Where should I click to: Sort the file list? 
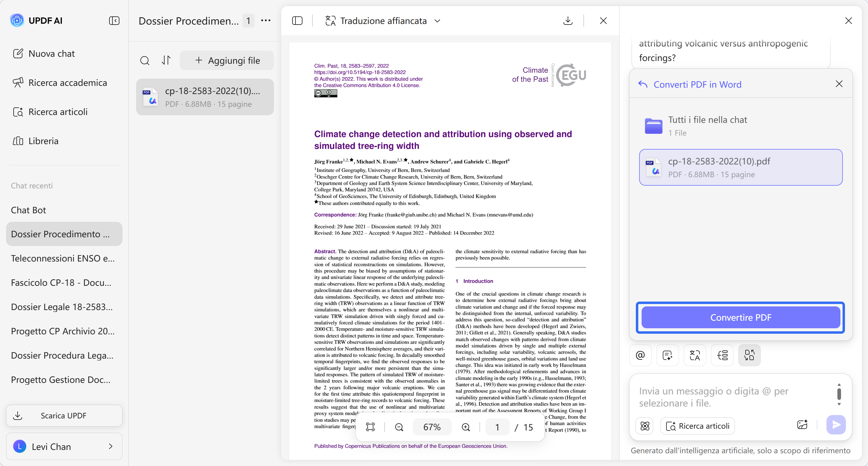point(166,60)
